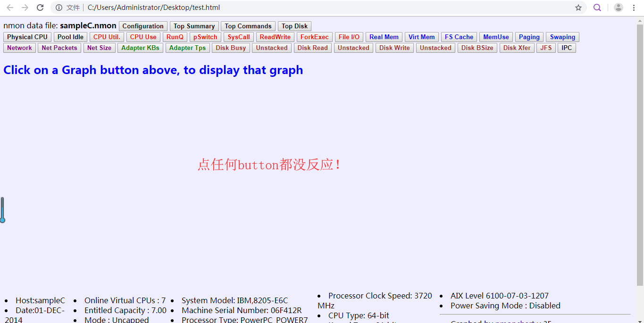The height and width of the screenshot is (323, 644).
Task: Click the site info icon in address bar
Action: [59, 8]
